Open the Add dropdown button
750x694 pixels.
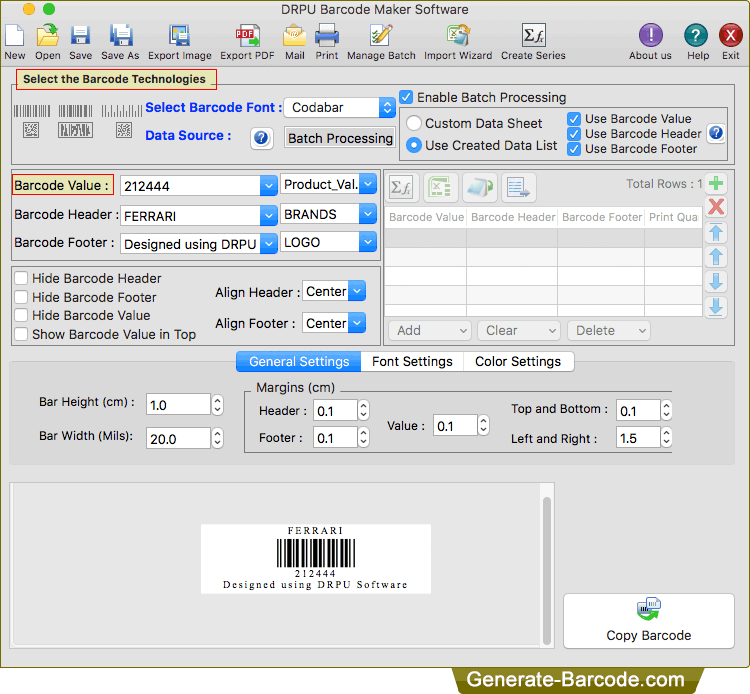tap(430, 330)
